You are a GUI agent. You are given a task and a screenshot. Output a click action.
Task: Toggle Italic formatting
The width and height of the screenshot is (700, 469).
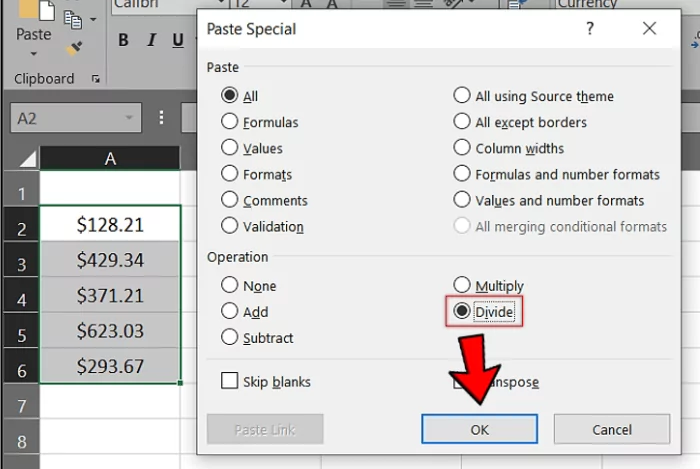[151, 41]
